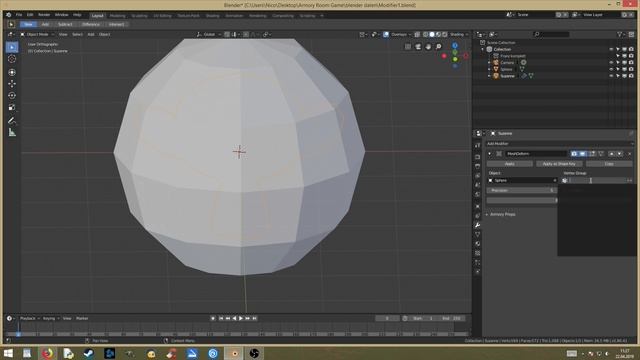Switch to the UV Editing workspace tab

click(x=162, y=16)
